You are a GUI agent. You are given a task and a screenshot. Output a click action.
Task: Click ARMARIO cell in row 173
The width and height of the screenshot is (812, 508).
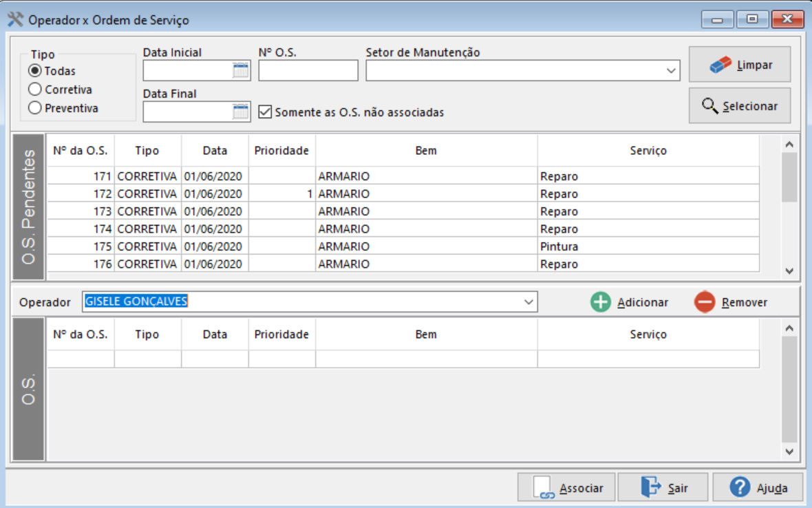coord(426,211)
